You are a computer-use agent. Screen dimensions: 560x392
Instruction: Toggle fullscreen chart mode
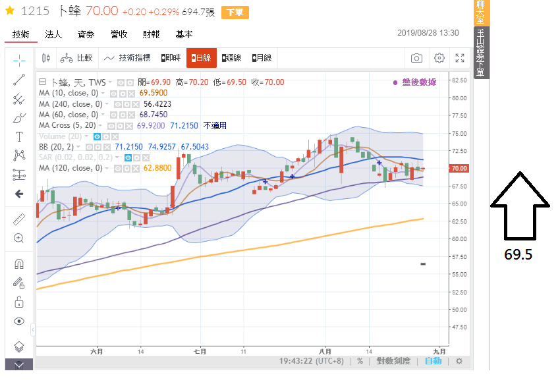click(x=460, y=58)
